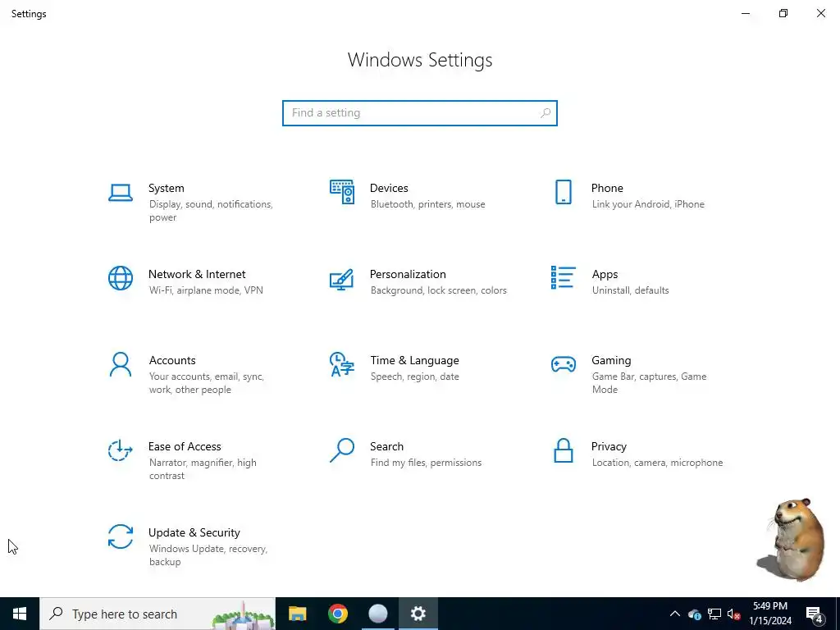This screenshot has width=840, height=630.
Task: Open the Ease of Access icon
Action: coord(120,450)
